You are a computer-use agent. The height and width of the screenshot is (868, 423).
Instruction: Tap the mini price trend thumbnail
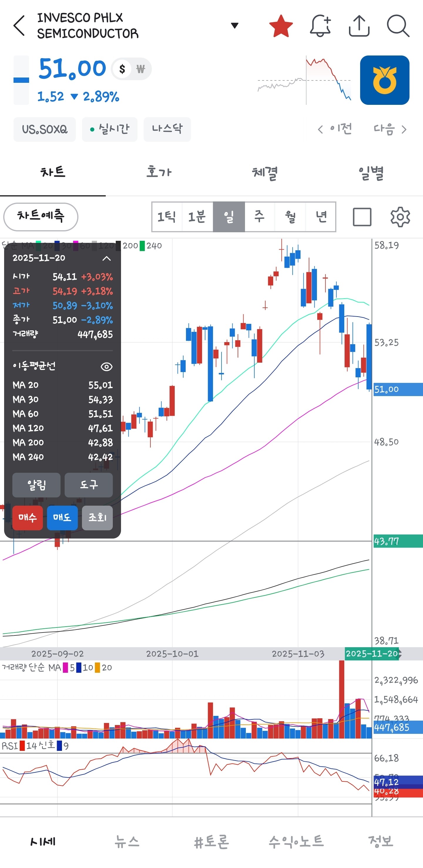[x=304, y=80]
